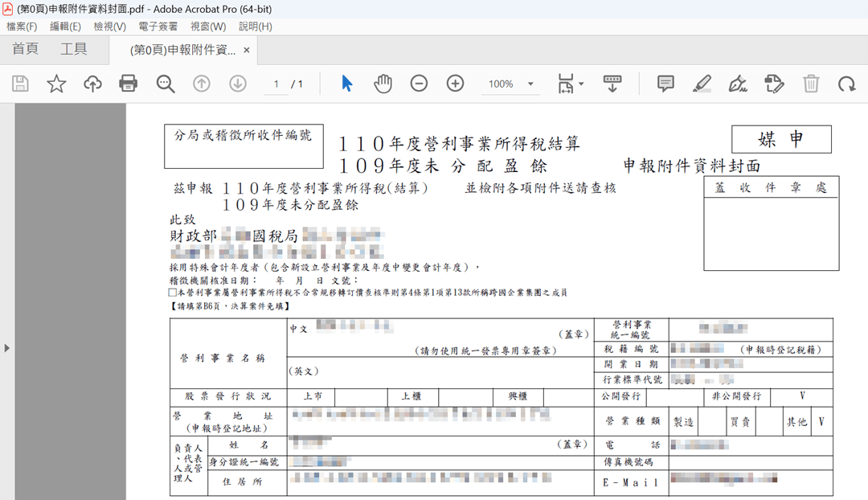Open the find text magnifier tool
Image resolution: width=868 pixels, height=500 pixels.
coord(165,84)
